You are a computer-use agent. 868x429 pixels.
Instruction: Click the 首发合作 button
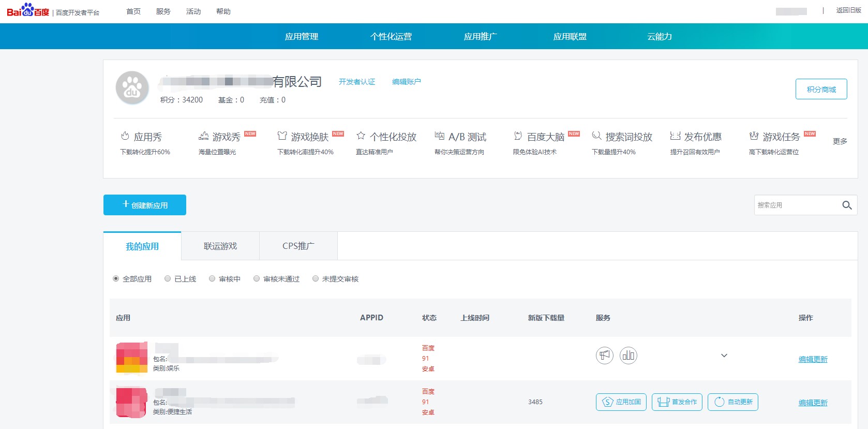(677, 402)
